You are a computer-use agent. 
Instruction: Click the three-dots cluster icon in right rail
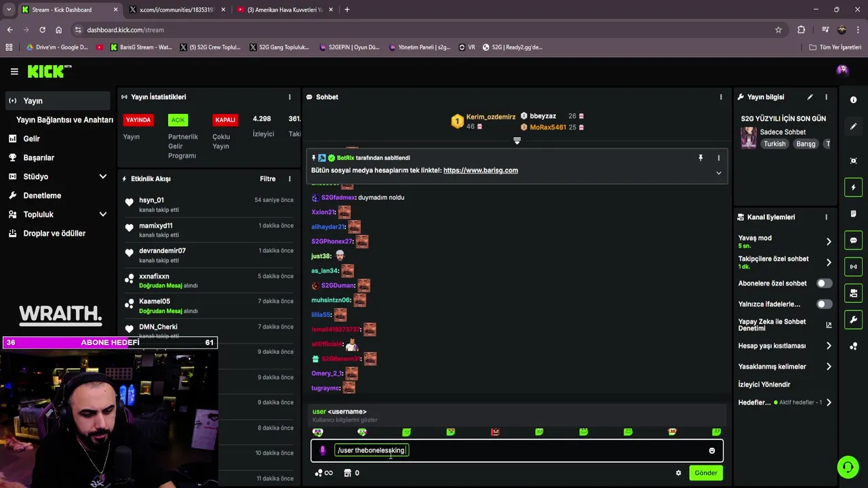853,346
